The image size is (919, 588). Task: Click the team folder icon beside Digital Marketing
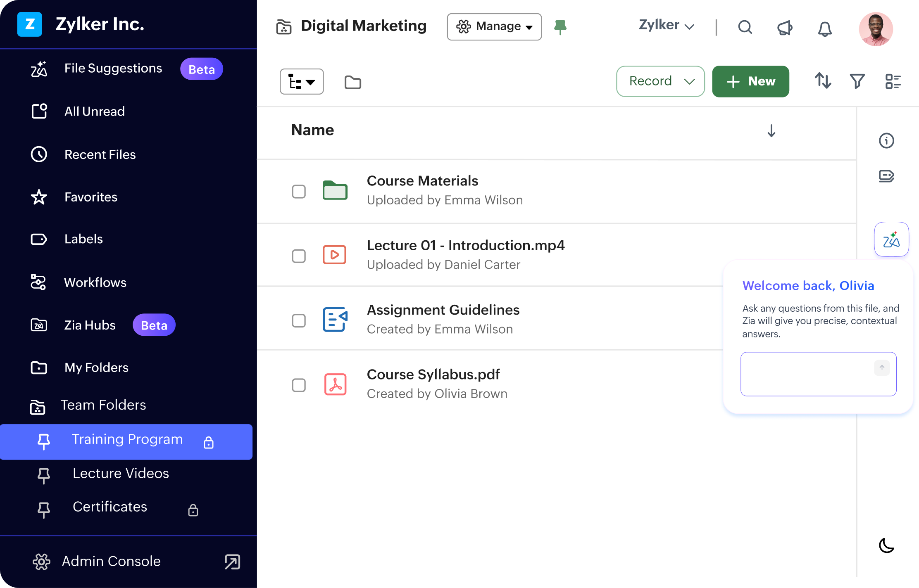[284, 27]
